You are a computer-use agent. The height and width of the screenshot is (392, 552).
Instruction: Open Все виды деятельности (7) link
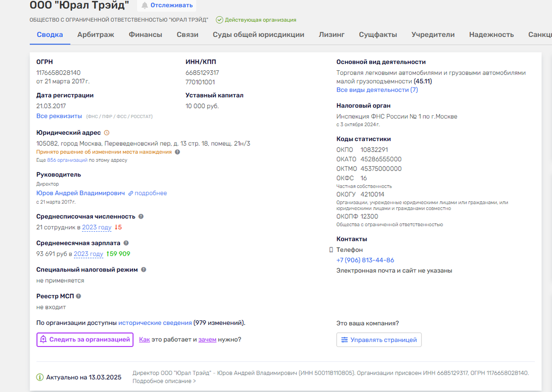pyautogui.click(x=377, y=90)
